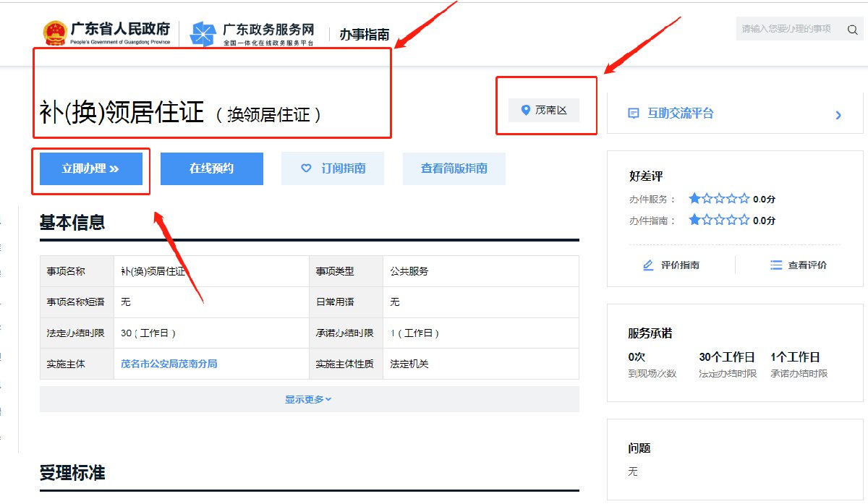The height and width of the screenshot is (504, 868).
Task: Open the 查看简版指南 button
Action: click(454, 168)
